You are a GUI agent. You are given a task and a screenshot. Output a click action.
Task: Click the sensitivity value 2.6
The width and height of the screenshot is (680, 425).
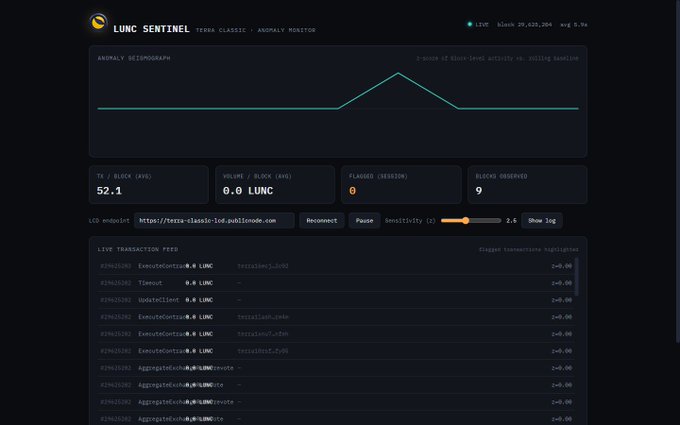511,220
